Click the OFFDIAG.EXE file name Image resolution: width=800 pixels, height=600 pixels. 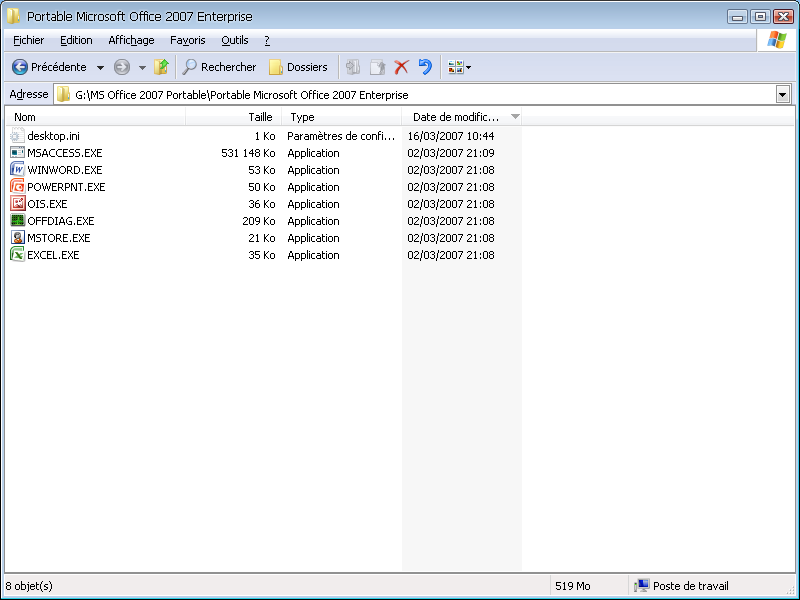[x=61, y=221]
